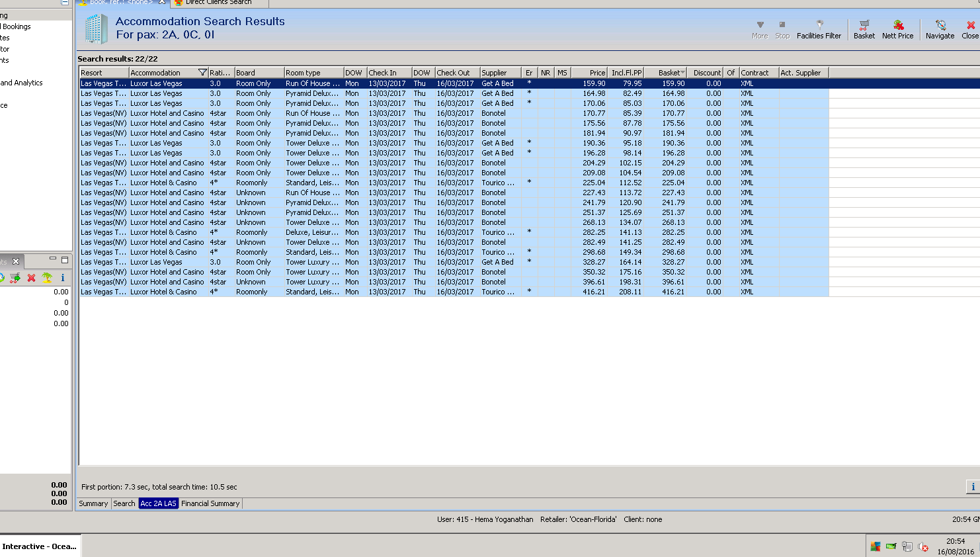Select the Tower Luxury row priced 328.27
The width and height of the screenshot is (980, 557).
(454, 262)
